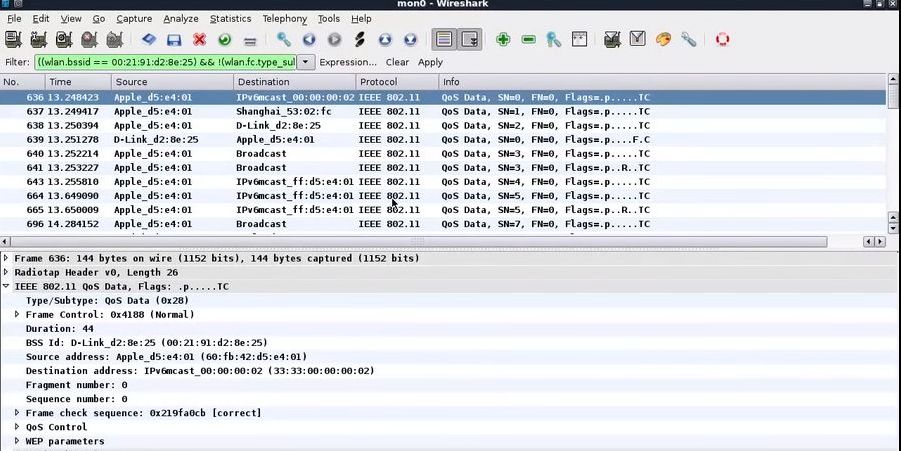Viewport: 901px width, 451px height.
Task: Jump to the first packet
Action: pos(385,40)
